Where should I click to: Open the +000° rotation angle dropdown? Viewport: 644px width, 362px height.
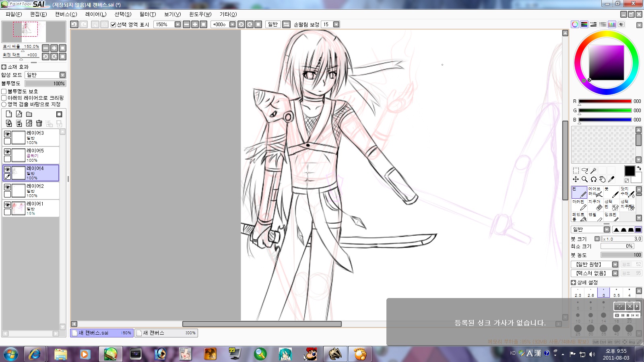pos(232,25)
